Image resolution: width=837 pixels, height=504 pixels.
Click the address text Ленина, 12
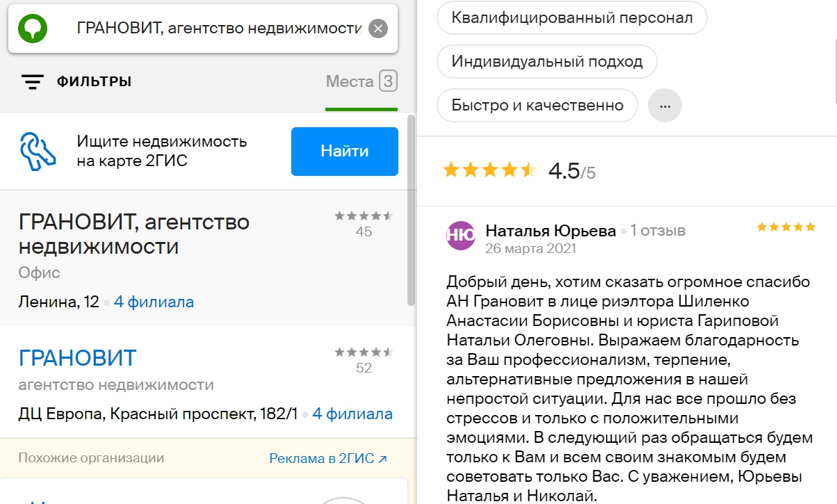59,302
